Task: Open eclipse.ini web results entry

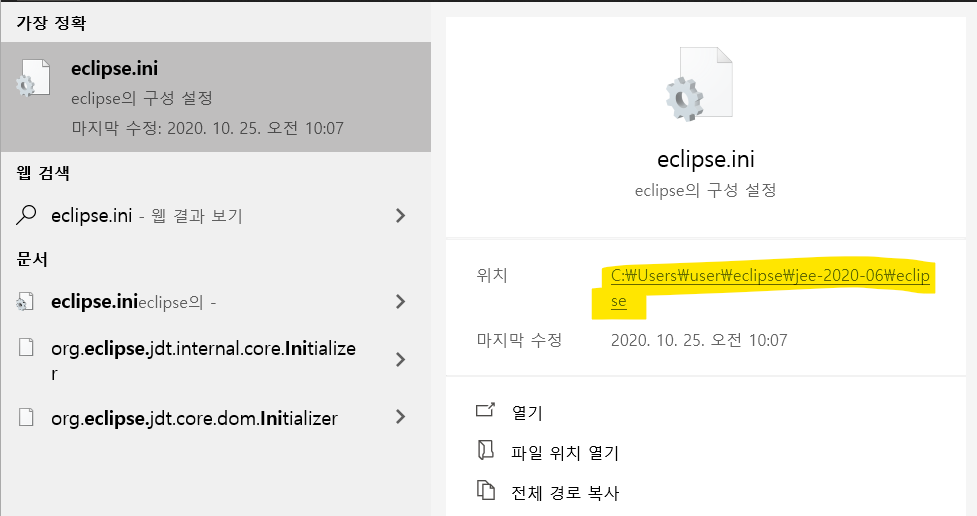Action: [216, 216]
